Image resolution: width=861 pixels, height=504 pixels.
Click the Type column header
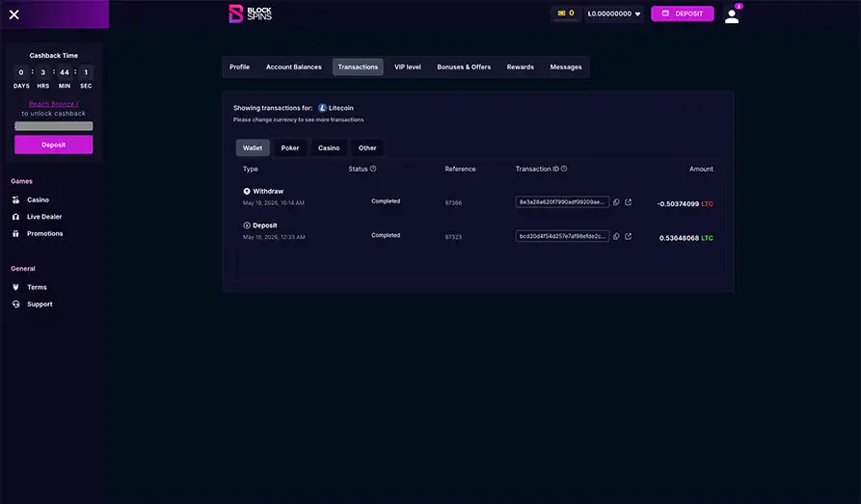(251, 169)
